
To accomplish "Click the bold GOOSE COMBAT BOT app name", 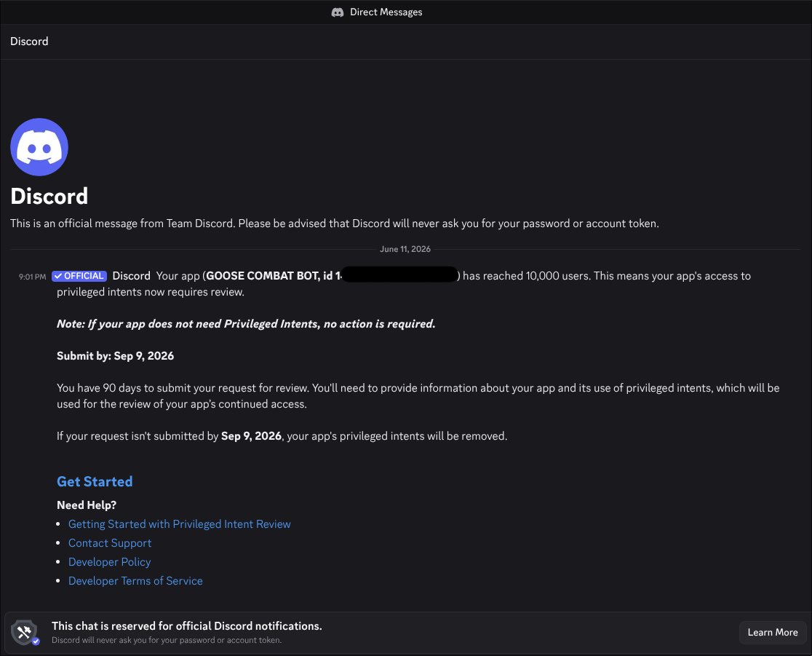I will click(263, 276).
